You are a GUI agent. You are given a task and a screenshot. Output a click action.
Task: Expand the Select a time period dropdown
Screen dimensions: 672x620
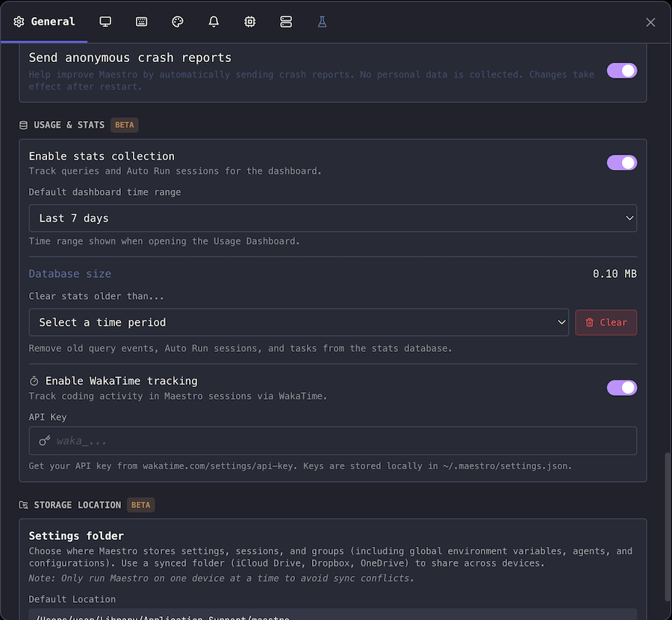coord(299,323)
